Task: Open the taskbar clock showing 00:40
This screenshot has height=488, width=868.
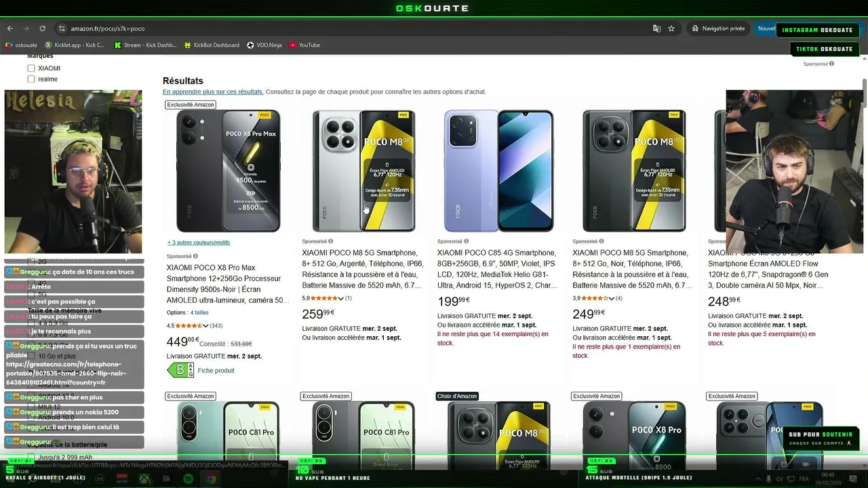Action: click(x=828, y=479)
